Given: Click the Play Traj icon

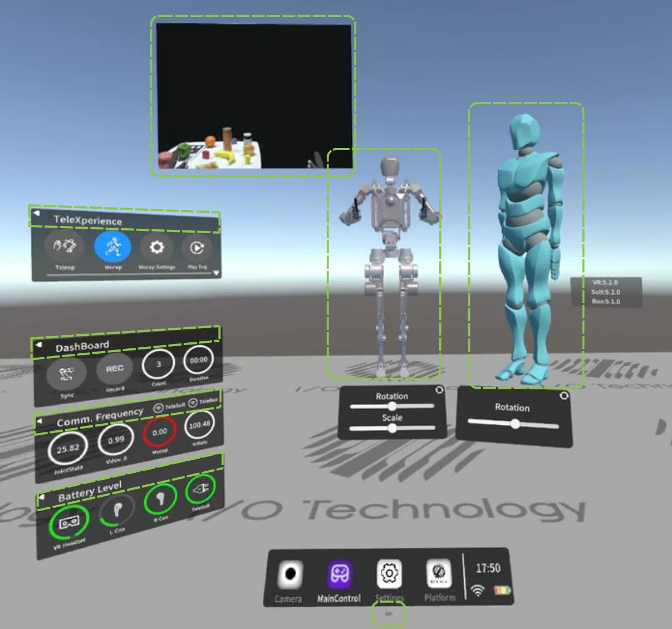Looking at the screenshot, I should 197,248.
